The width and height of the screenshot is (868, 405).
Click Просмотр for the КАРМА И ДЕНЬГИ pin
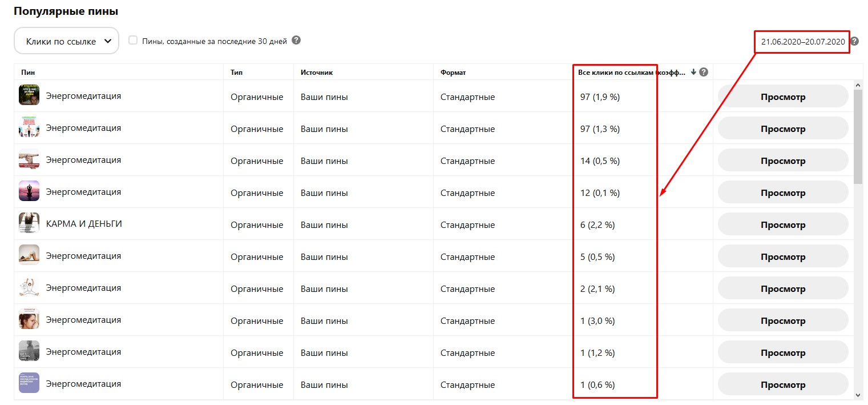pyautogui.click(x=782, y=224)
